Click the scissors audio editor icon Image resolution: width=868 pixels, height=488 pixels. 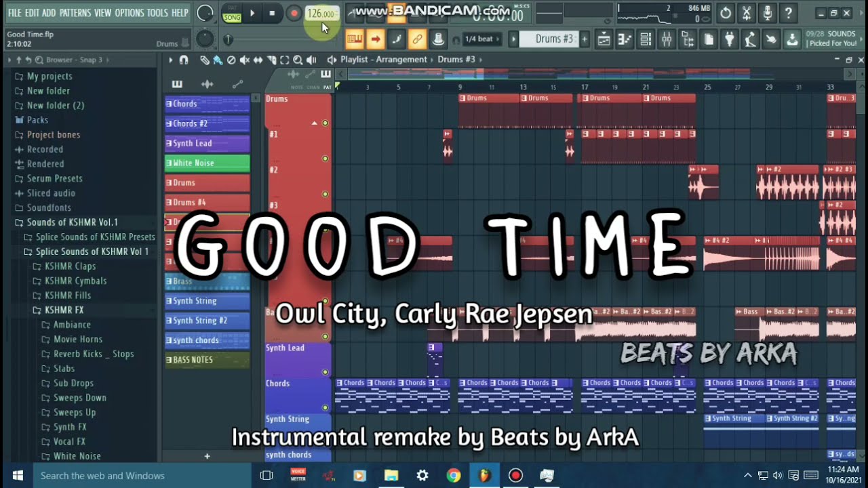(747, 13)
